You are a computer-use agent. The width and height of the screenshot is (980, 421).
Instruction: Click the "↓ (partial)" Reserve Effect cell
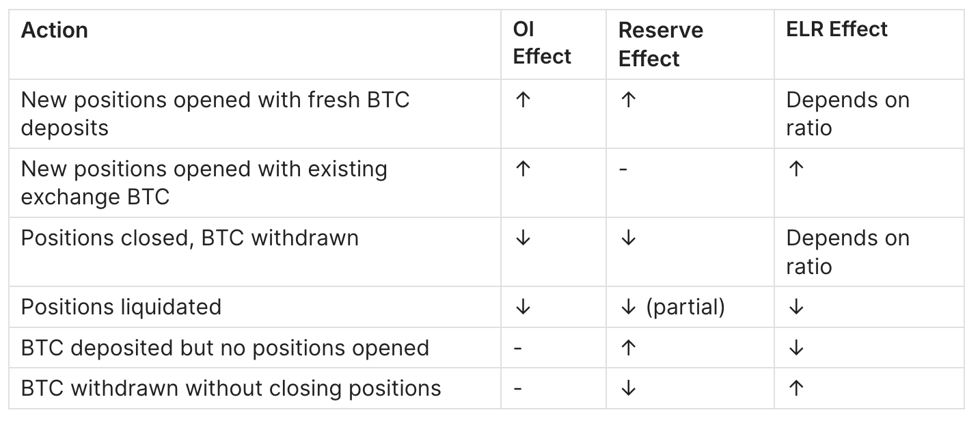click(x=672, y=307)
